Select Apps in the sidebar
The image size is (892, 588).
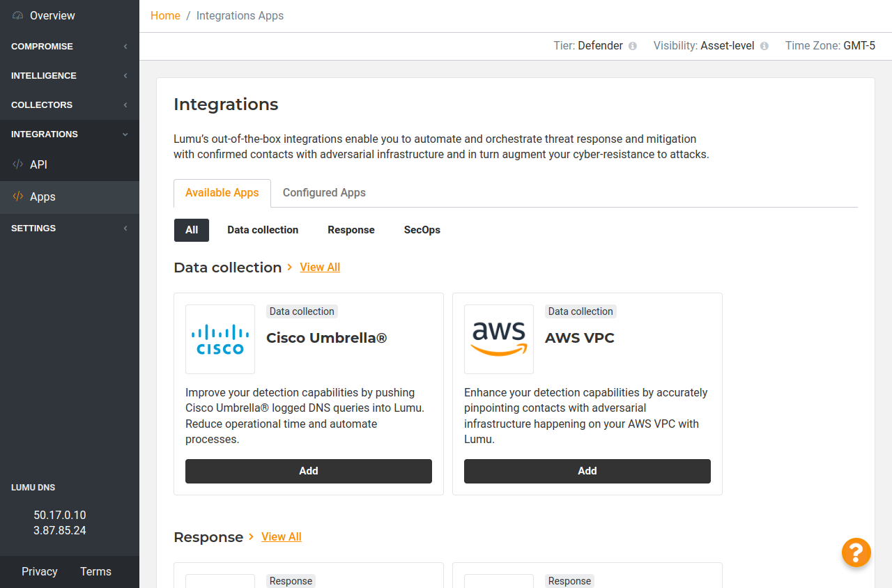tap(43, 196)
